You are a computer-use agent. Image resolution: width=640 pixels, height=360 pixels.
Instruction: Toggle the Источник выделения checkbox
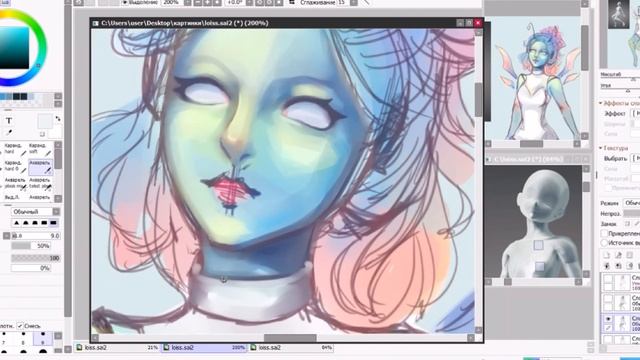pyautogui.click(x=604, y=242)
